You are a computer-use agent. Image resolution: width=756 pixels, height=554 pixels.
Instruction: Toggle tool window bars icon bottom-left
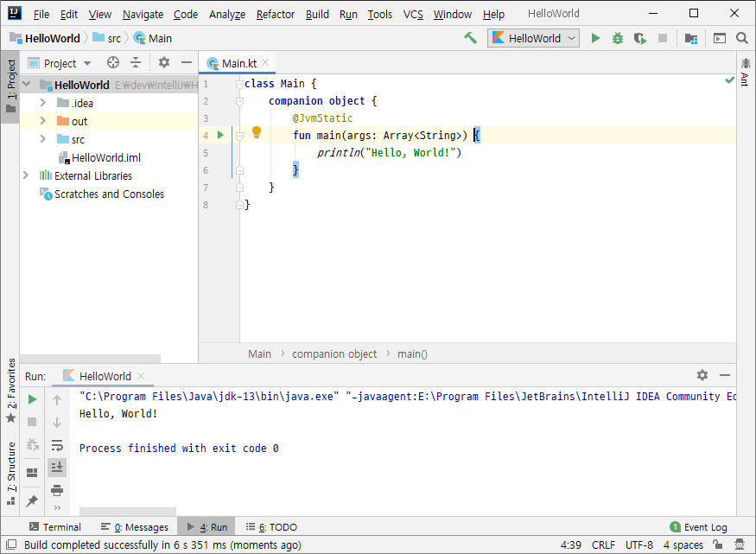[11, 544]
